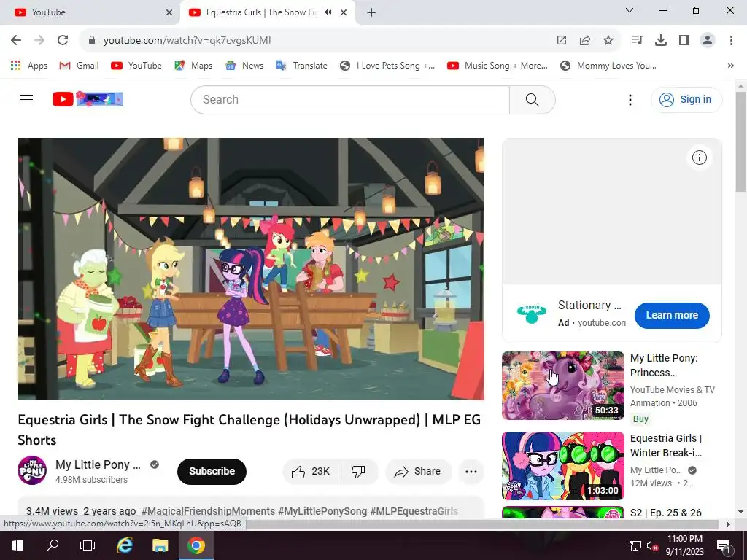Image resolution: width=747 pixels, height=560 pixels.
Task: Open I Love Pets Song bookmark
Action: (387, 66)
